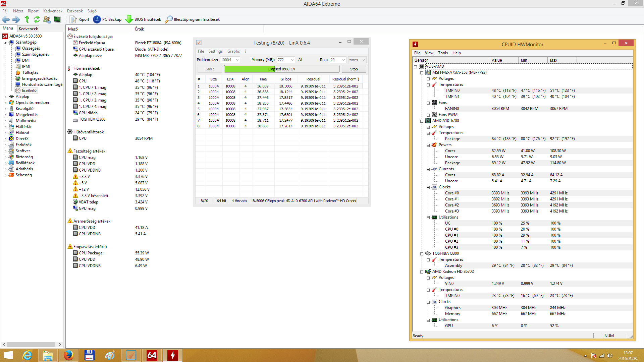
Task: Select Számítógépnév in the tree
Action: pyautogui.click(x=36, y=54)
